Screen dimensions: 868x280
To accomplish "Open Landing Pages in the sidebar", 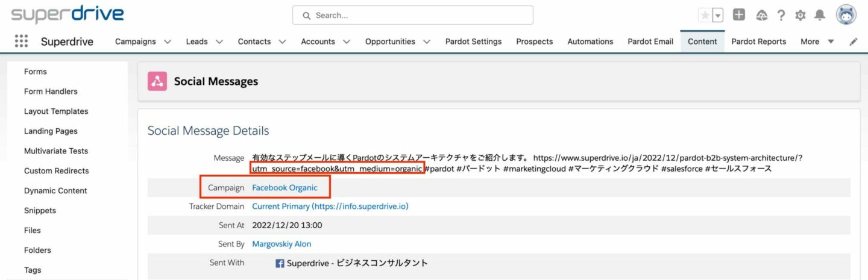I will point(51,131).
